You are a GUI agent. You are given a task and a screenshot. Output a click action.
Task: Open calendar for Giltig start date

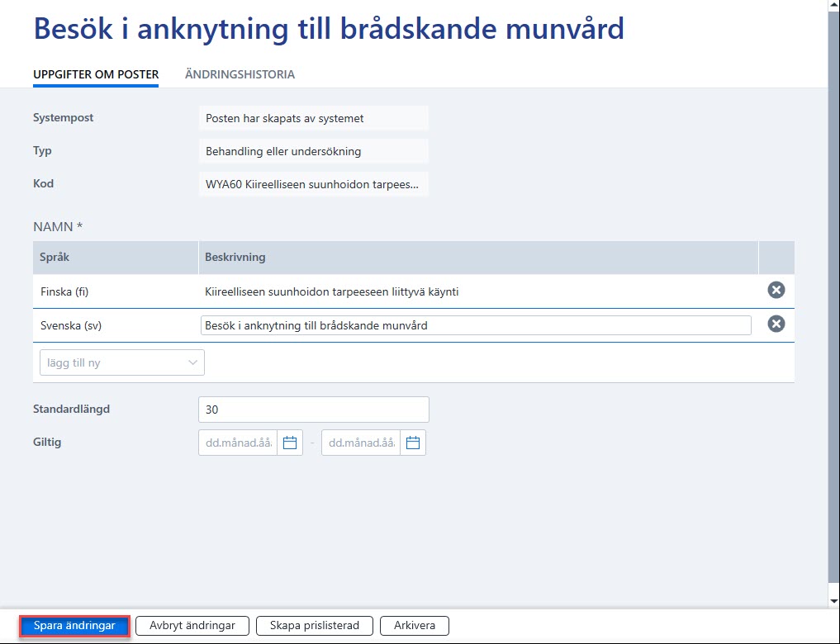click(x=290, y=443)
